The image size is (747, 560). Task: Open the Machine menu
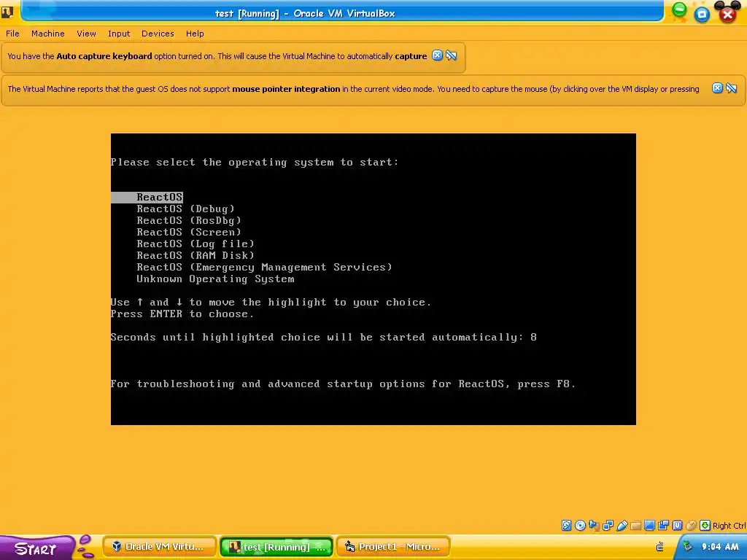tap(47, 34)
